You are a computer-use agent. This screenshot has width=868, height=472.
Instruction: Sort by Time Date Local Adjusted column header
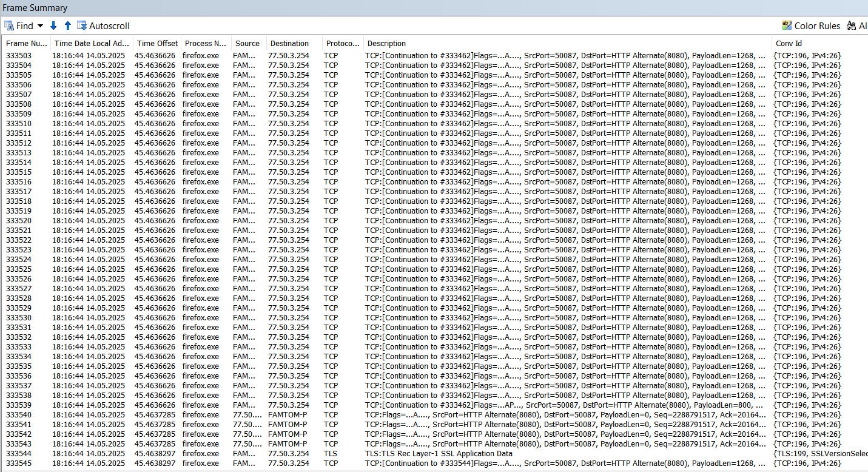[x=91, y=43]
